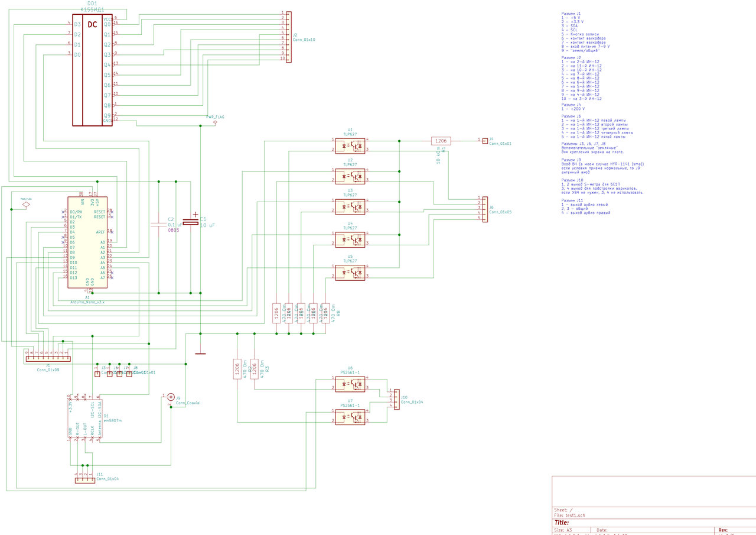This screenshot has height=535, width=756.
Task: Click the "Разъем J4" note heading
Action: (x=571, y=105)
